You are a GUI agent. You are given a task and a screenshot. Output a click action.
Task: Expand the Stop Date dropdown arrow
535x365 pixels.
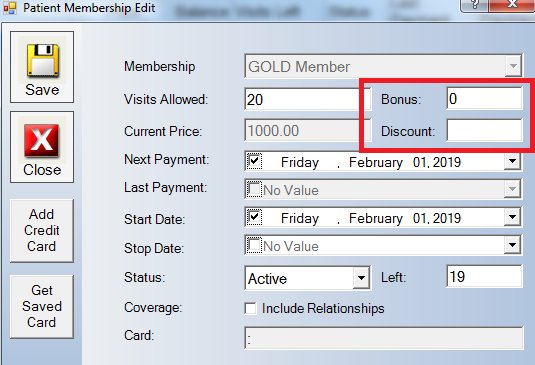(512, 245)
